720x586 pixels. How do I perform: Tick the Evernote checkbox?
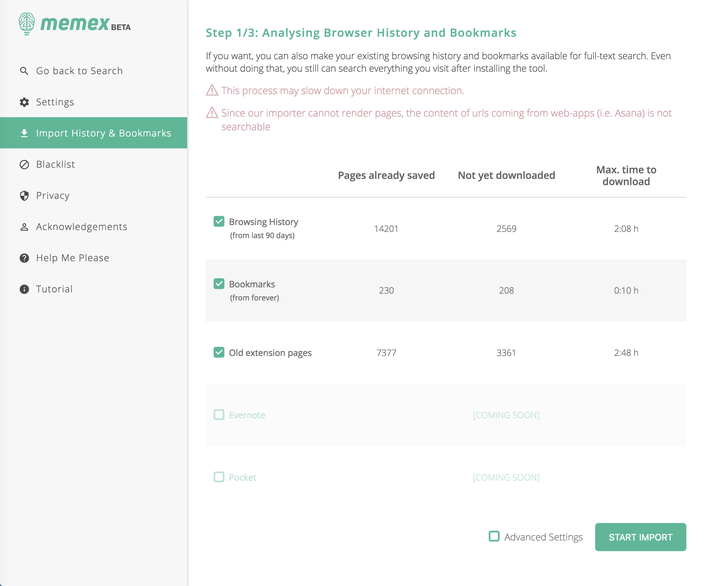[219, 414]
